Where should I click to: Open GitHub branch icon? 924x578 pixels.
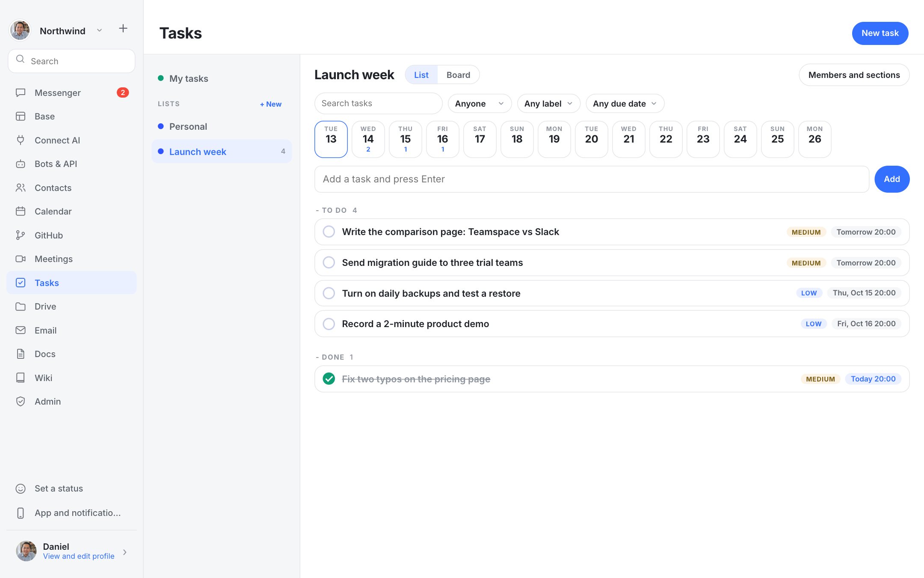pyautogui.click(x=20, y=235)
